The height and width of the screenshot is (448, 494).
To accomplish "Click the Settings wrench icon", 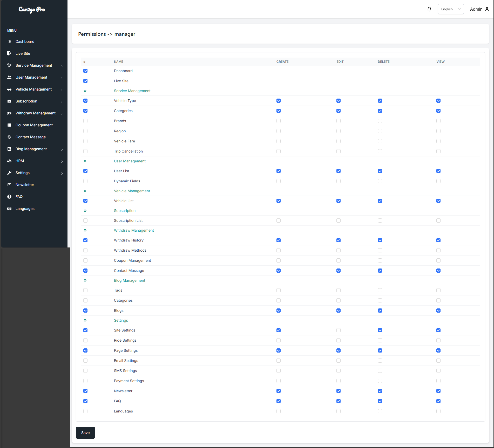I will (x=9, y=173).
